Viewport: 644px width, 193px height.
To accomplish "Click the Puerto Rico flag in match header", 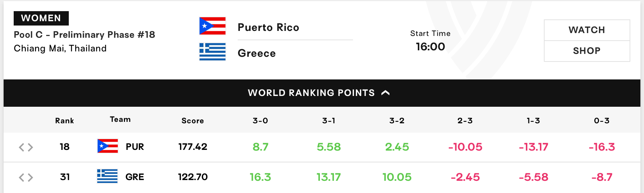I will pos(213,26).
